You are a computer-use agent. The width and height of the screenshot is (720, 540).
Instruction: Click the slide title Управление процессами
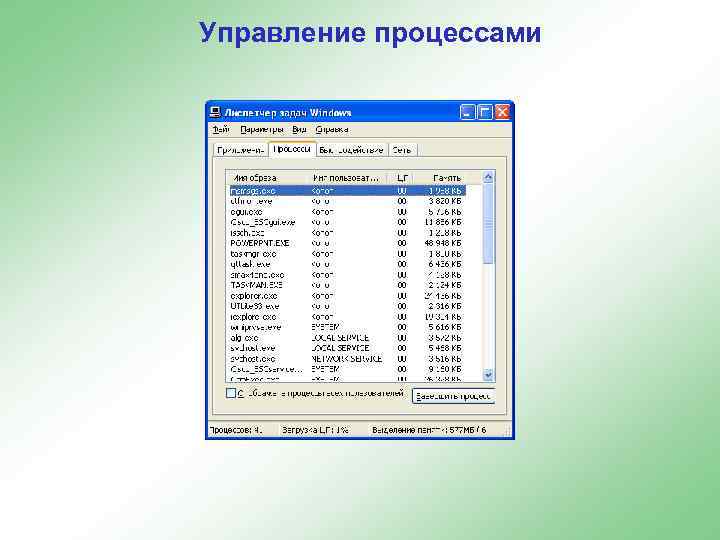pos(370,33)
